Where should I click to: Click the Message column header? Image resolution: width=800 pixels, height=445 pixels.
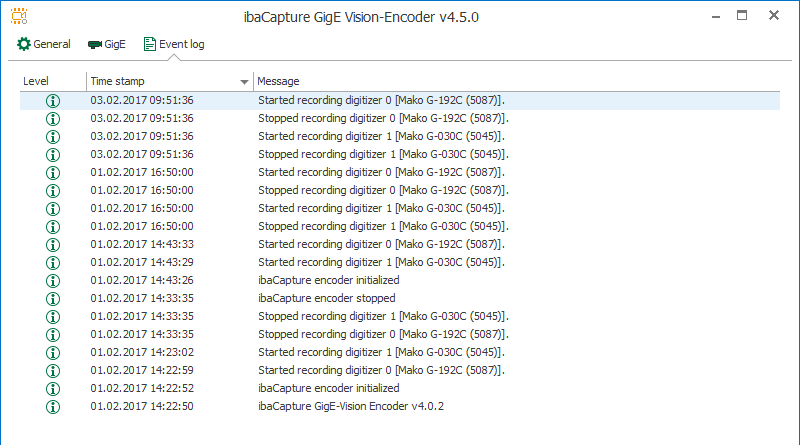click(278, 81)
